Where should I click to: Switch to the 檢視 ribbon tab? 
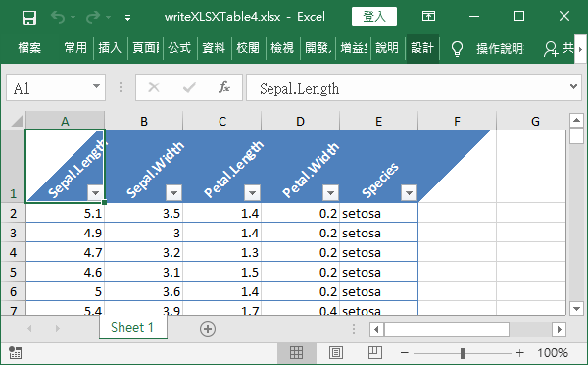[282, 48]
